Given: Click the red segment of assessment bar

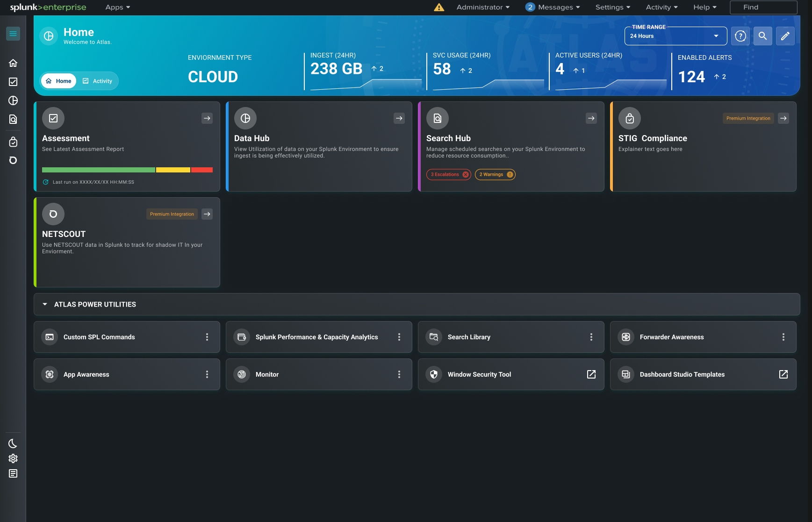Looking at the screenshot, I should (202, 170).
